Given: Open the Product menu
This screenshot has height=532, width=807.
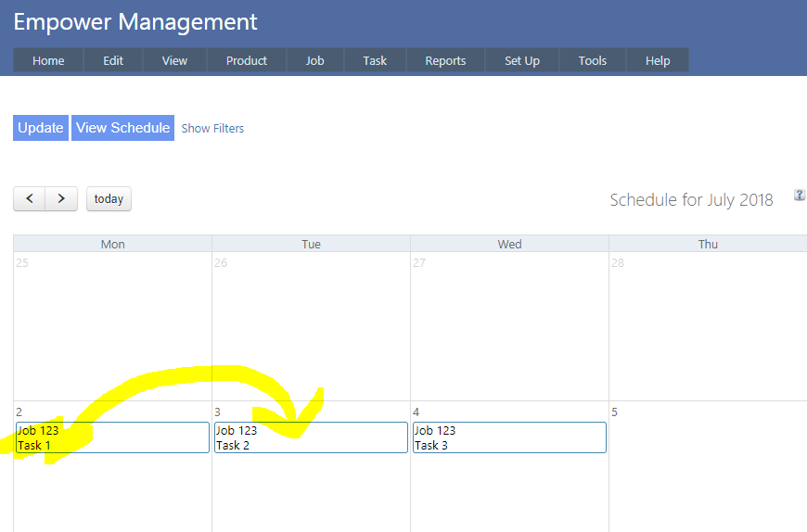Looking at the screenshot, I should [247, 60].
